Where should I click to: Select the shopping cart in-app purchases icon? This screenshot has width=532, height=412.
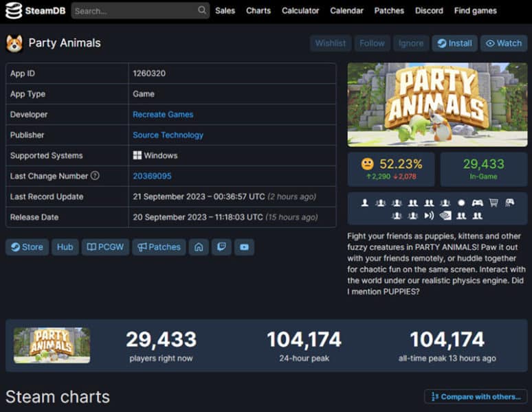coord(494,203)
